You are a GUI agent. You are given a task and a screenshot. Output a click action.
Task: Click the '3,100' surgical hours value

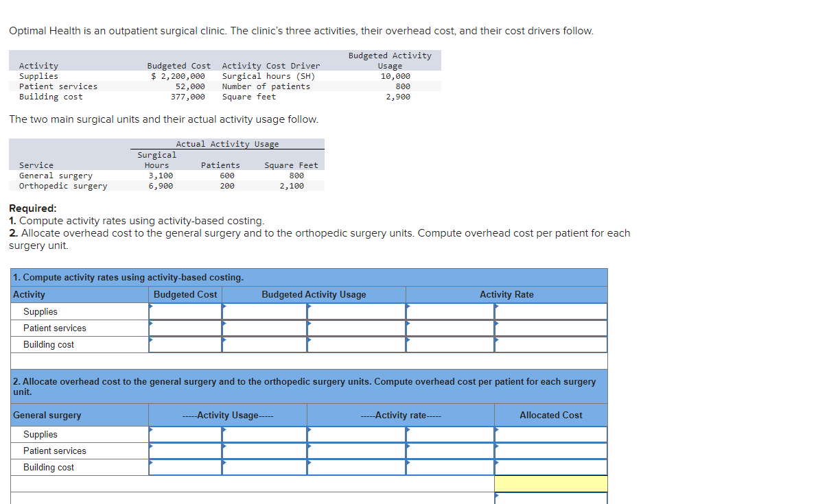click(161, 176)
